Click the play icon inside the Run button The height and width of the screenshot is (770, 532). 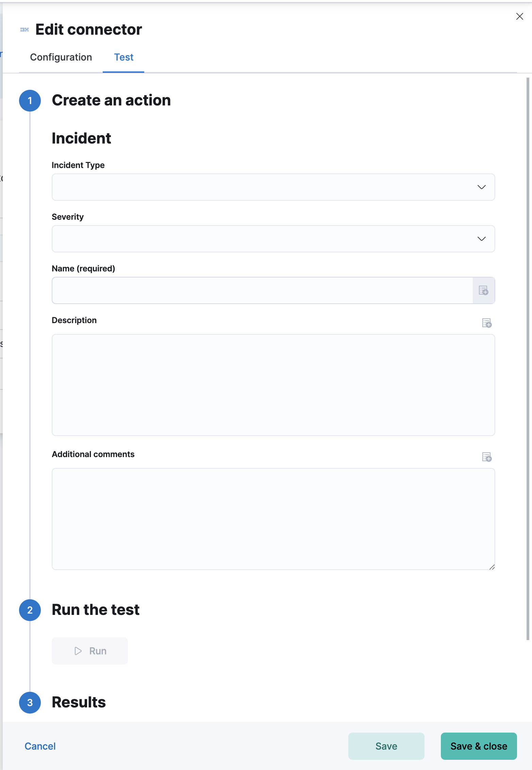pyautogui.click(x=78, y=651)
